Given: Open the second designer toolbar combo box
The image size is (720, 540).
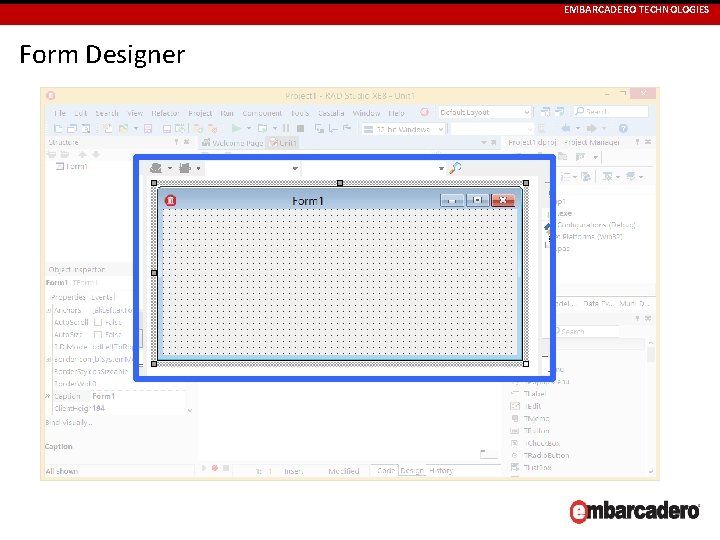Looking at the screenshot, I should click(374, 169).
